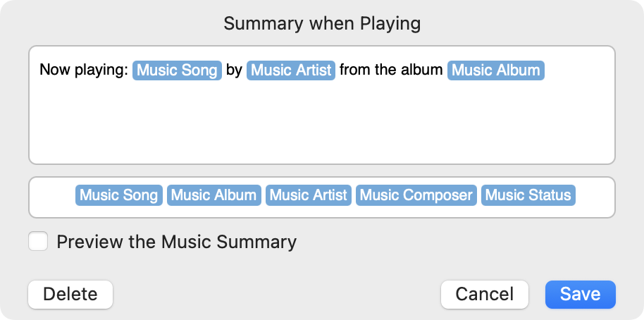Viewport: 644px width, 320px height.
Task: Click the "from the album" text in the summary
Action: tap(391, 70)
